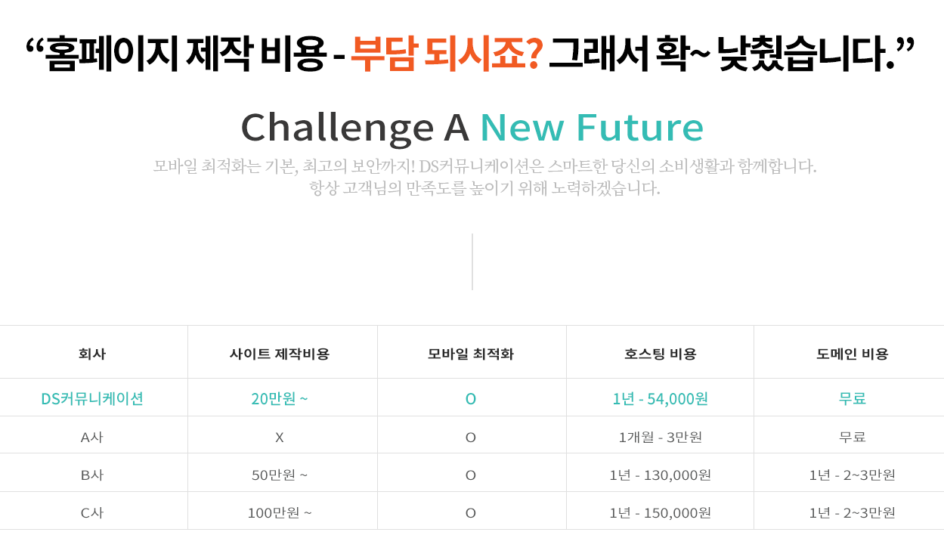This screenshot has height=560, width=944.
Task: Click the X mark in A사 row
Action: (x=280, y=437)
